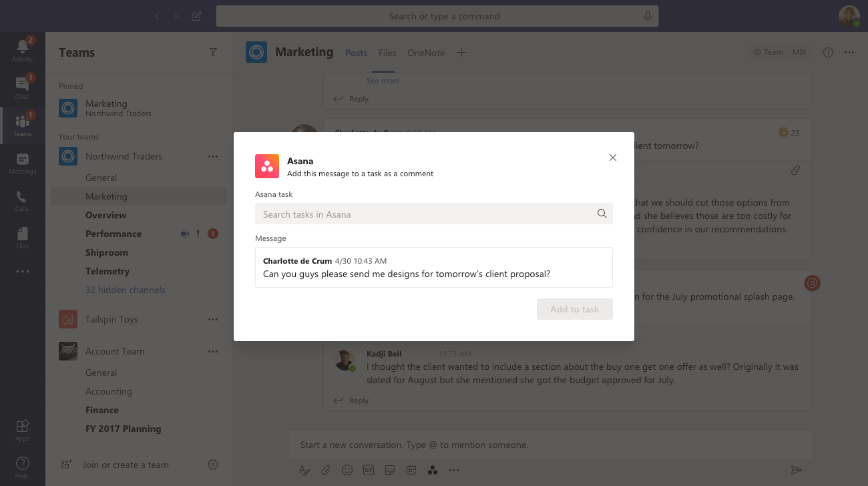The image size is (868, 486).
Task: Open Help in the sidebar
Action: pos(22,467)
